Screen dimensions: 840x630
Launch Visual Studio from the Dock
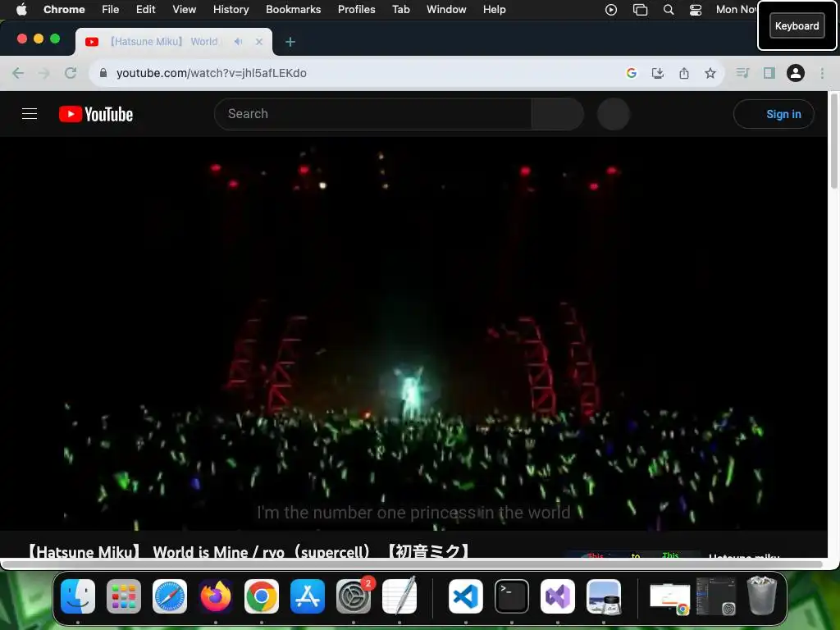click(558, 596)
